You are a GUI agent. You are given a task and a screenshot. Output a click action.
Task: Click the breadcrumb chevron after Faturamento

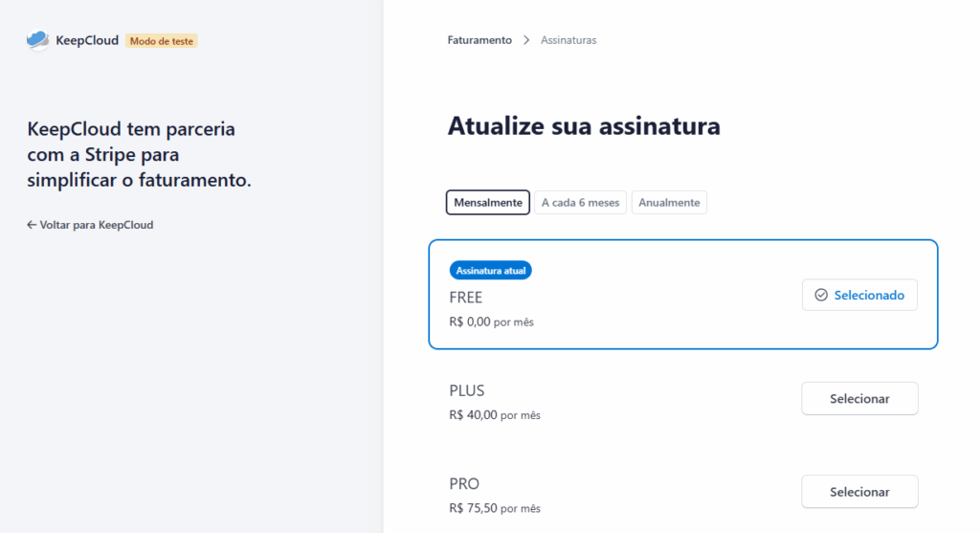[x=526, y=40]
